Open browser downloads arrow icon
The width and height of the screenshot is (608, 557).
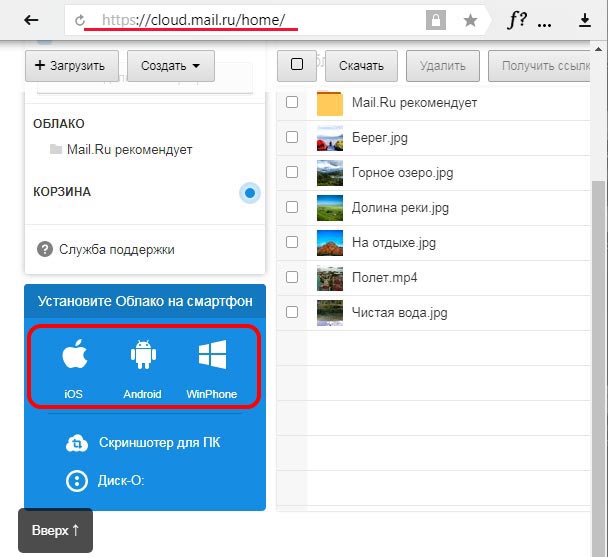pyautogui.click(x=585, y=20)
